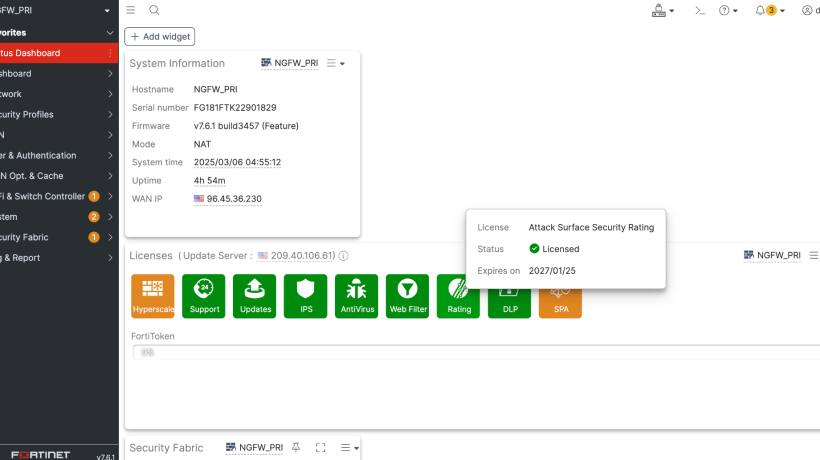Click the AntiVirus license tile
820x460 pixels.
pos(357,296)
